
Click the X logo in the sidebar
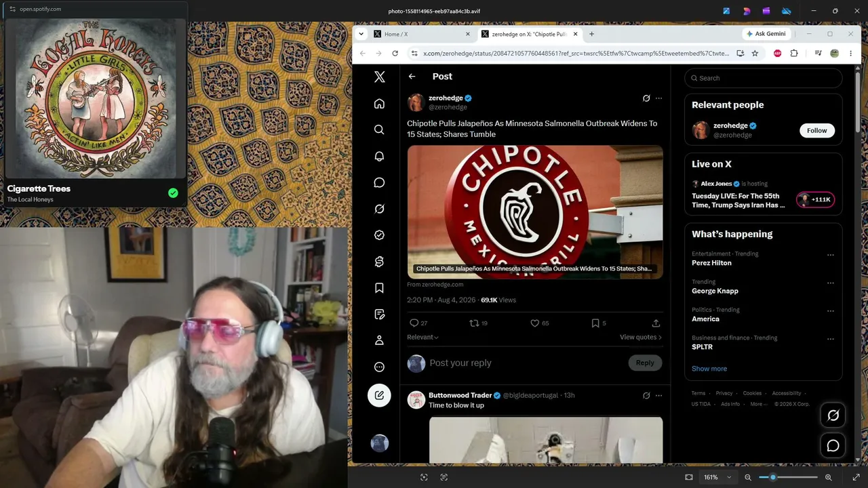(x=379, y=77)
